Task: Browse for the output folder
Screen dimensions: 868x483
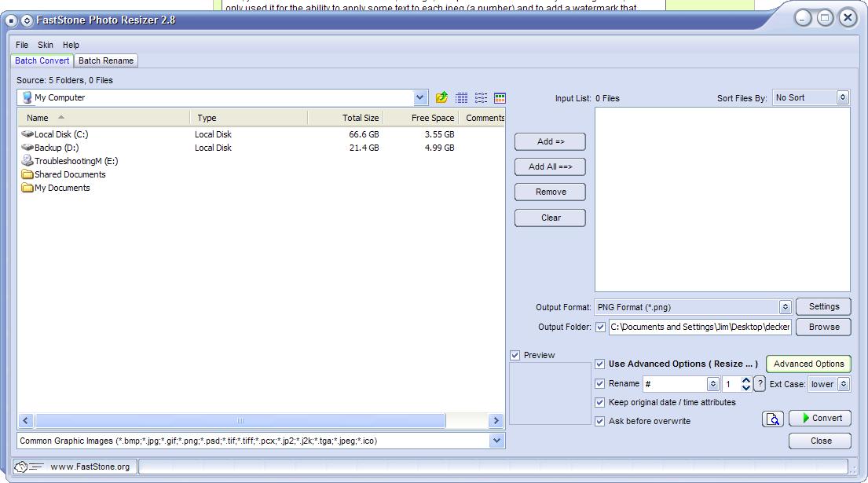Action: [x=824, y=327]
